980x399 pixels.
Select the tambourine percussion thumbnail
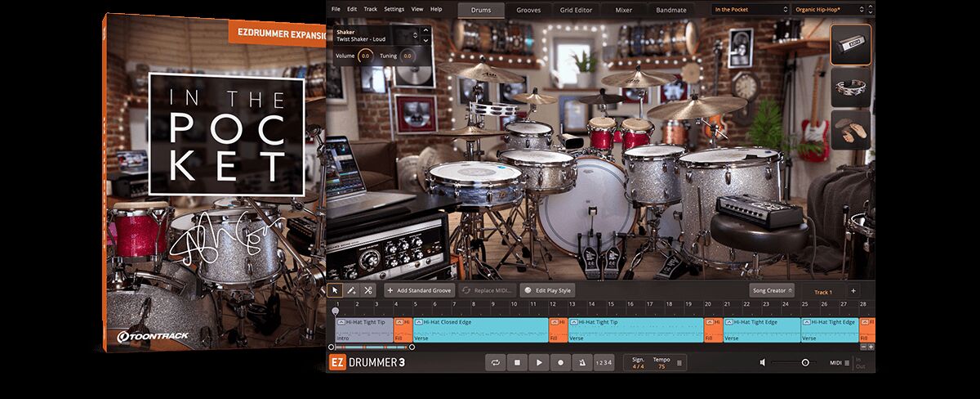tap(851, 87)
